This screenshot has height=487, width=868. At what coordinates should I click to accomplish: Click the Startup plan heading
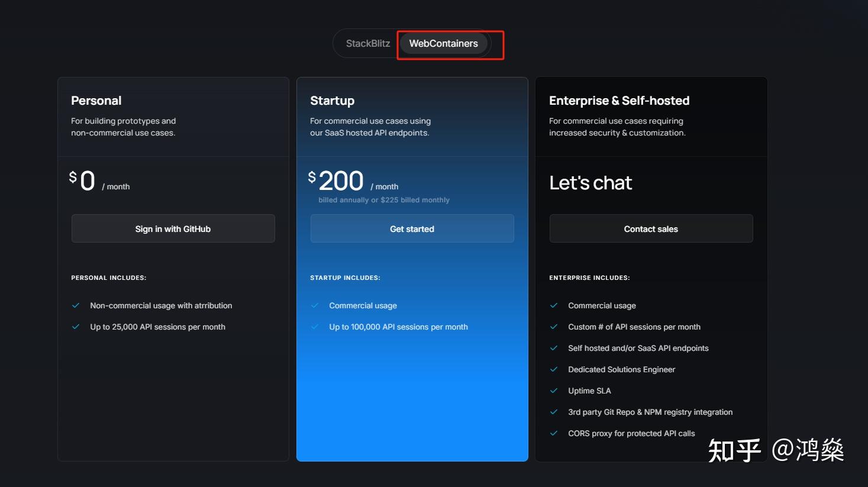click(332, 101)
